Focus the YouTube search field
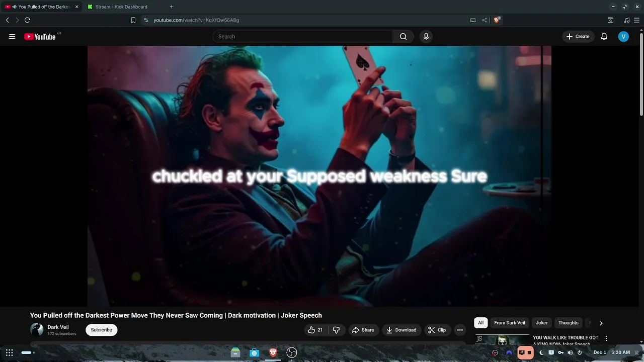This screenshot has width=644, height=362. pos(303,37)
